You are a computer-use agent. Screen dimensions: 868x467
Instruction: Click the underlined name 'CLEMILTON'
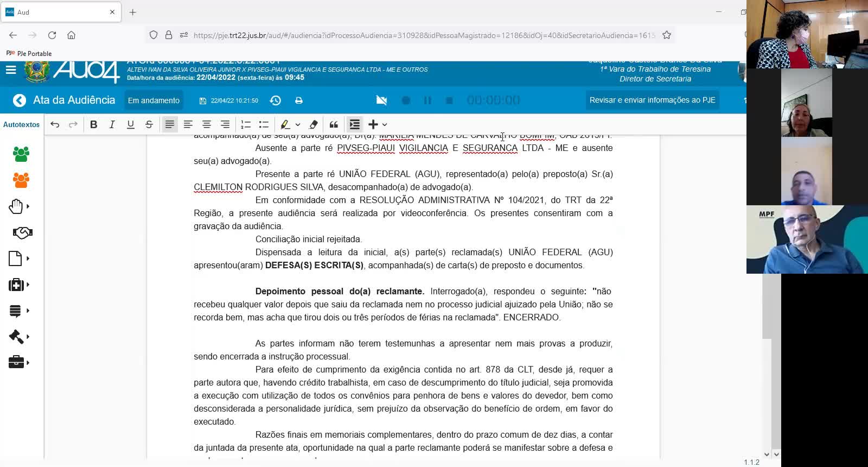point(218,187)
